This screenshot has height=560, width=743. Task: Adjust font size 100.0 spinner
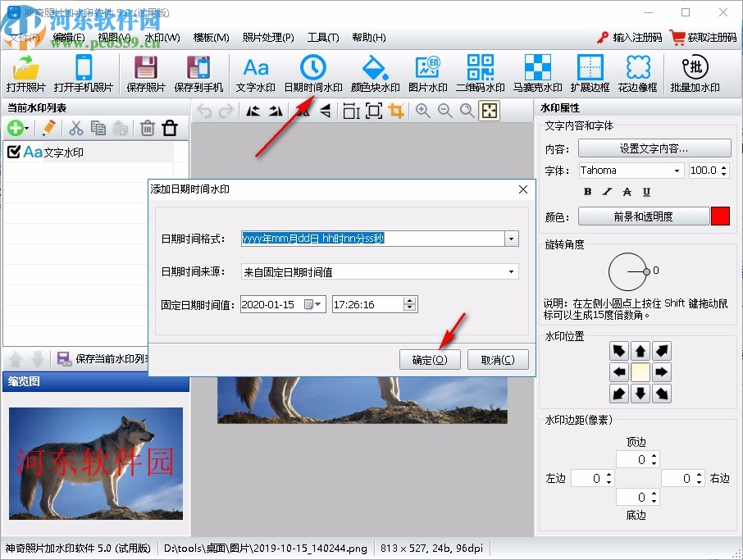click(x=723, y=171)
